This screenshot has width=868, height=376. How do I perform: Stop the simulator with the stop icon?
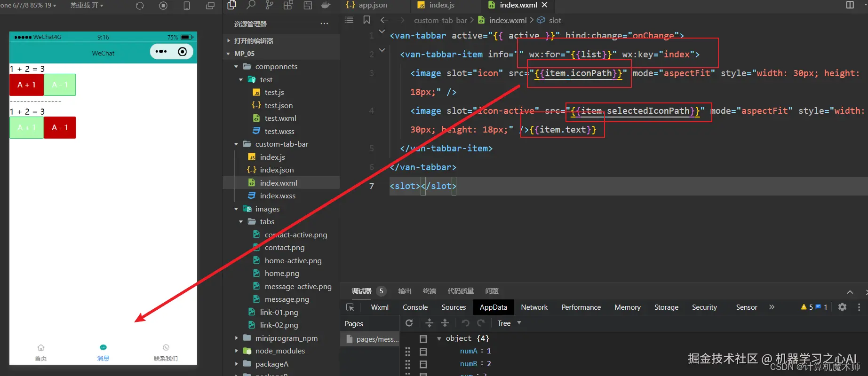[163, 6]
